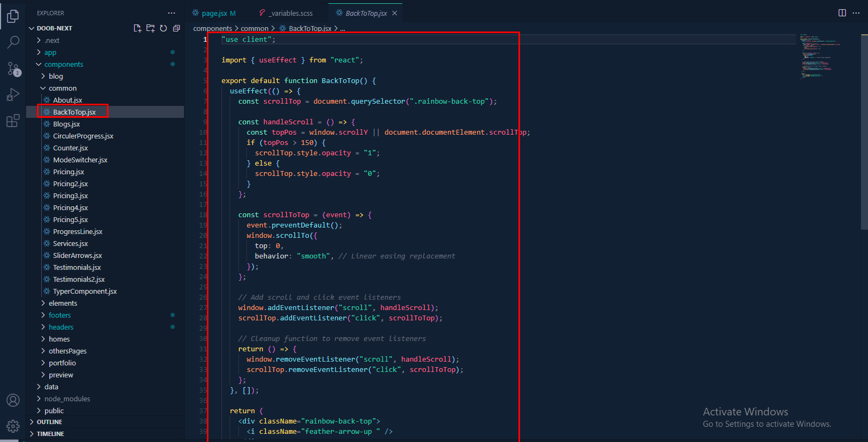
Task: Open the Search view in activity bar
Action: click(x=13, y=42)
